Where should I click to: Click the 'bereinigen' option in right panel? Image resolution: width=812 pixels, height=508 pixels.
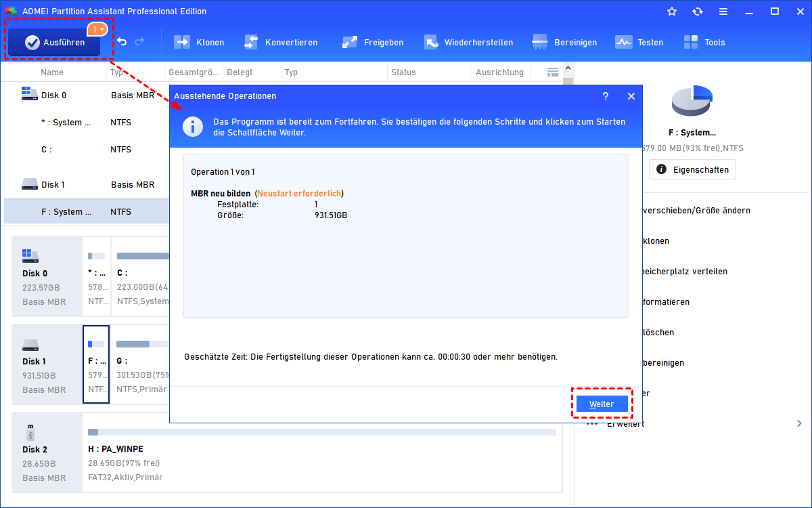(663, 362)
